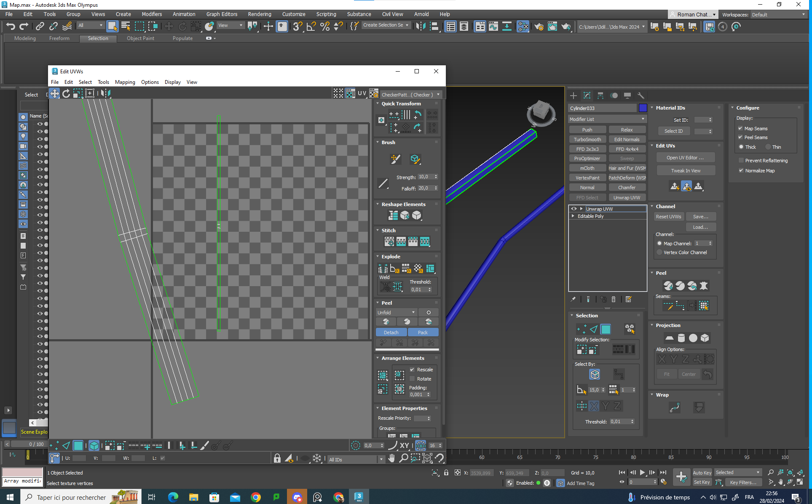This screenshot has width=812, height=504.
Task: Open the Modifier List dropdown
Action: [x=607, y=119]
